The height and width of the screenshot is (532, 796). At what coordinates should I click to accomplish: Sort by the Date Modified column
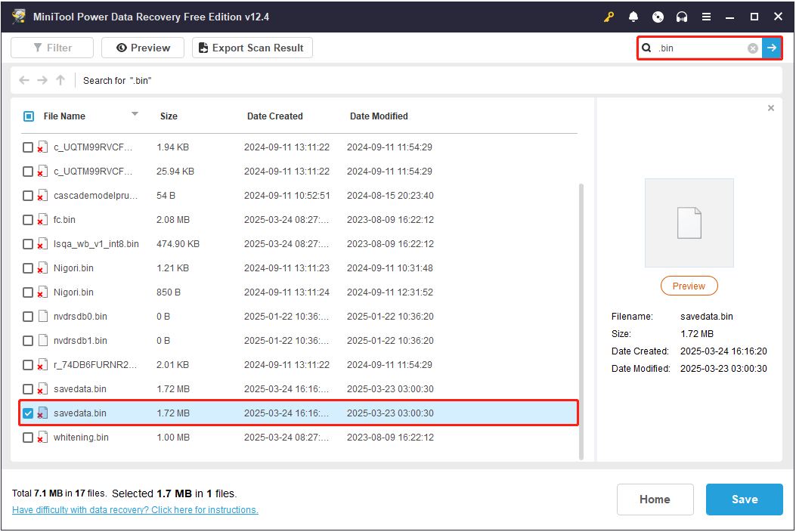coord(379,116)
